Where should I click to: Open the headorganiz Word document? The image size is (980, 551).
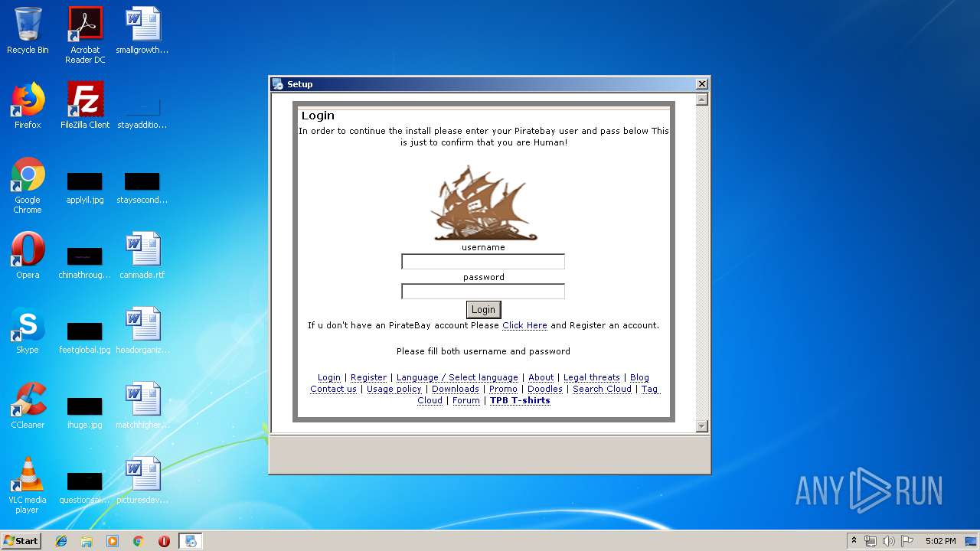coord(142,331)
